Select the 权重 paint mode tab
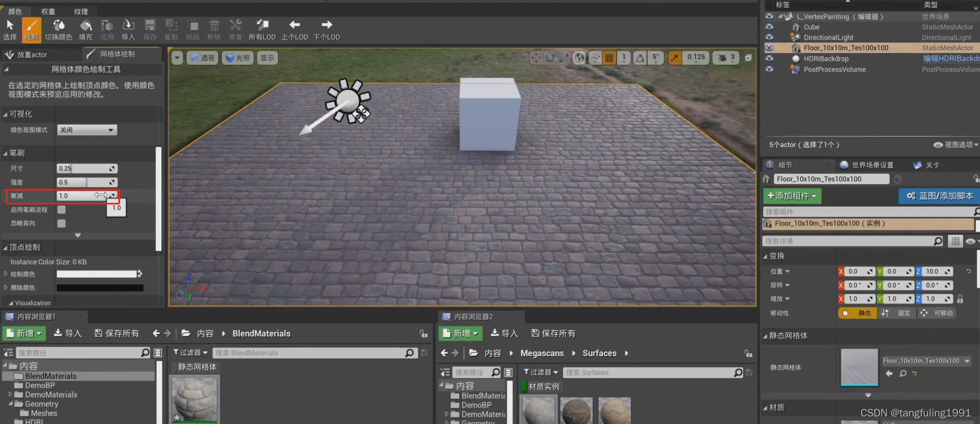Viewport: 980px width, 424px height. point(48,11)
